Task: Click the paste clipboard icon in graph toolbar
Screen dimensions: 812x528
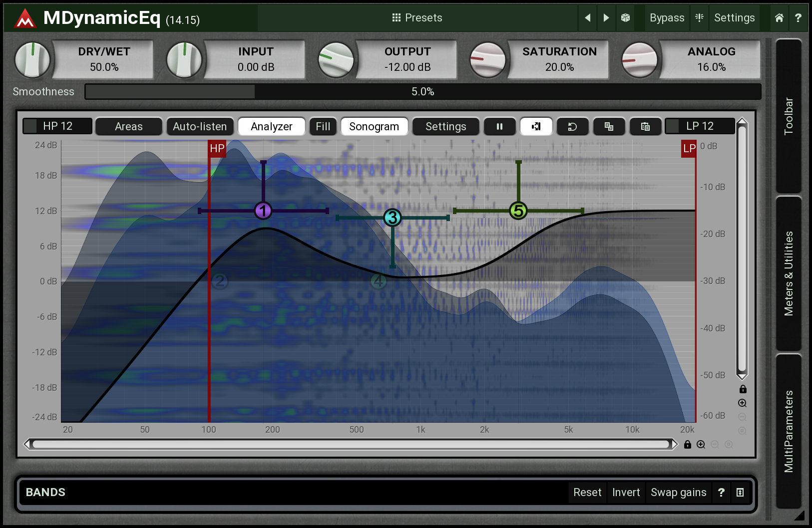Action: (x=645, y=127)
